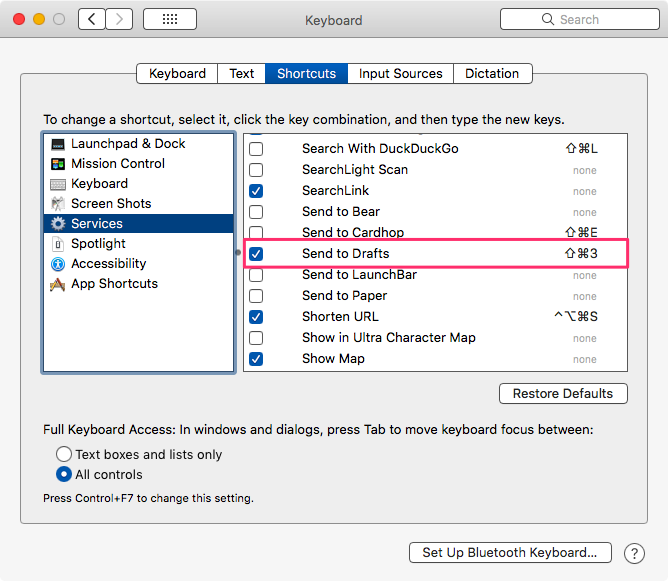Select Mission Control category
Image resolution: width=668 pixels, height=581 pixels.
click(x=139, y=164)
